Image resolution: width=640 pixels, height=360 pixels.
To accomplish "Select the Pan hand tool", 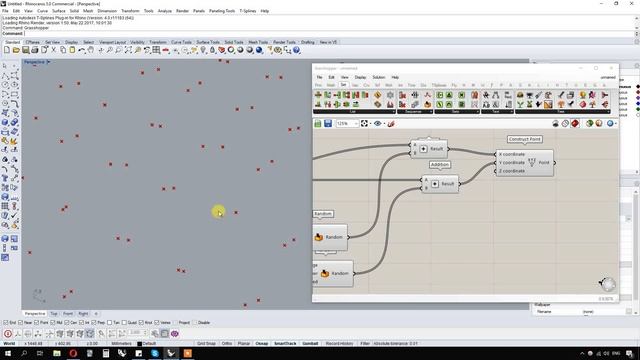I will (91, 50).
